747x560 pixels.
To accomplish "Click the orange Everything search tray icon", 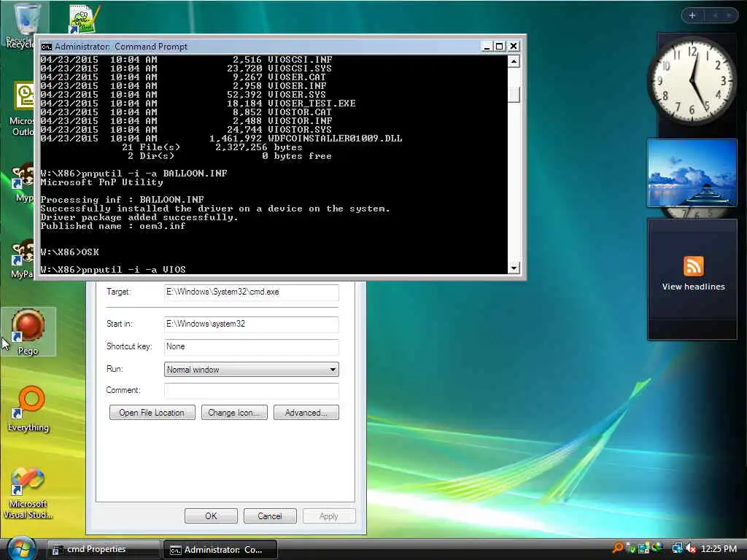I will (618, 548).
